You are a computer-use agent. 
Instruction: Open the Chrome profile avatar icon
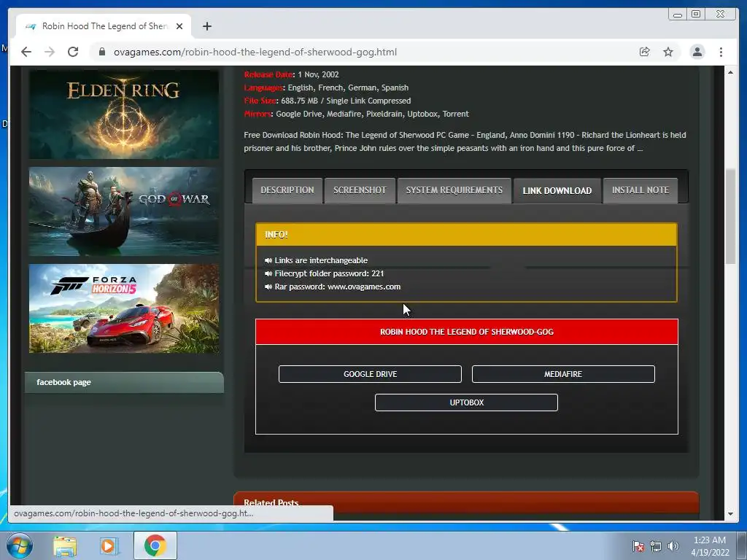[697, 52]
